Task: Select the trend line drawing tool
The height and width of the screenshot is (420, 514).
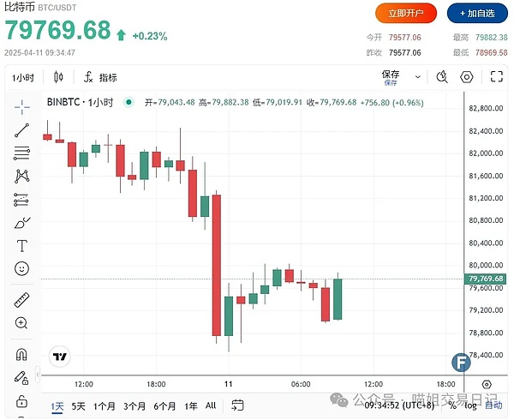Action: (x=21, y=130)
